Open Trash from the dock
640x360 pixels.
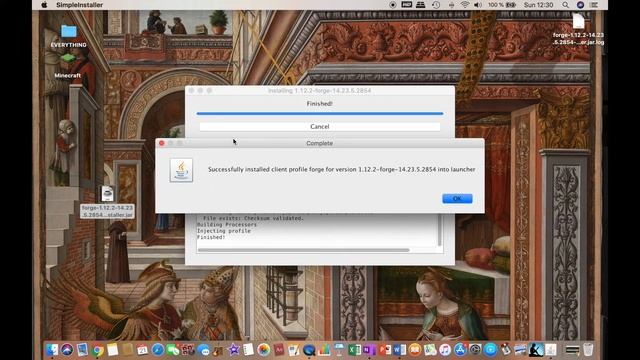coord(588,349)
